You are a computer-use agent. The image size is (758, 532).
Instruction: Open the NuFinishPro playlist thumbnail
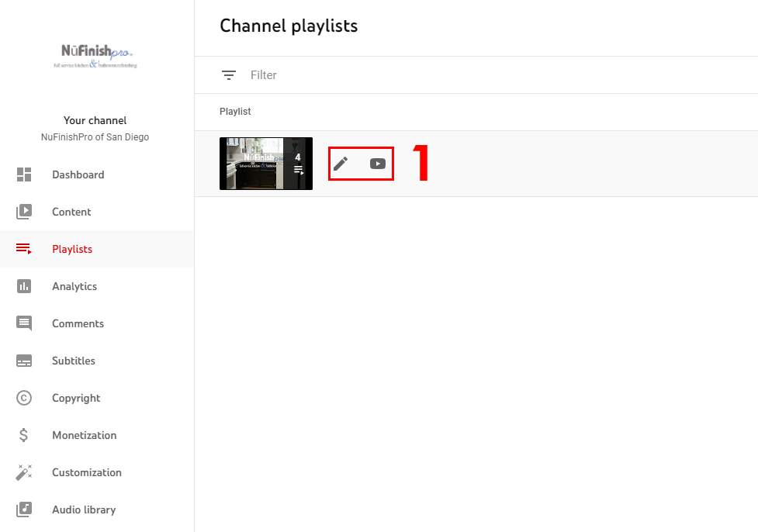[x=266, y=164]
